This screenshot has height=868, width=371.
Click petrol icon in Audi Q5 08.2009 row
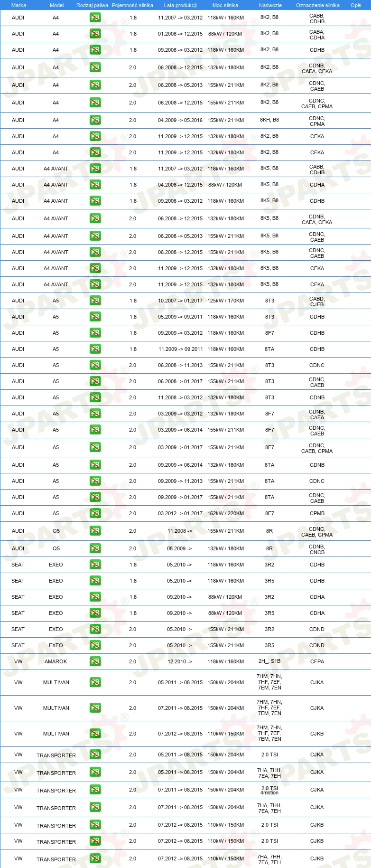point(95,548)
